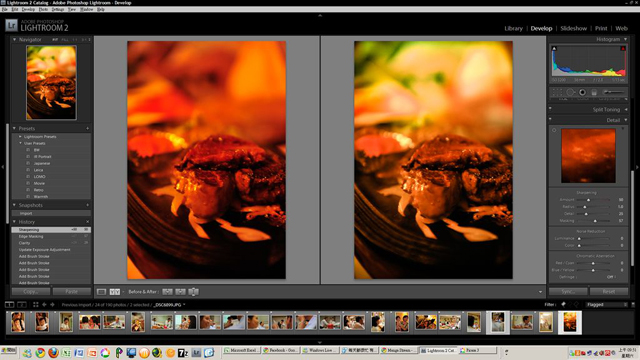640x360 pixels.
Task: Expand the Lightroom Presets folder
Action: (x=20, y=137)
